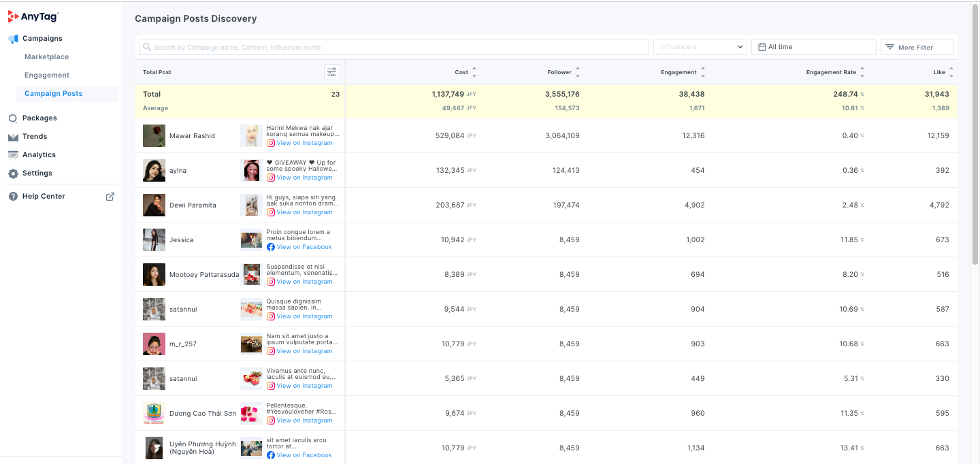Click the Trends icon in sidebar
Screen dimensions: 980x464
tap(13, 137)
